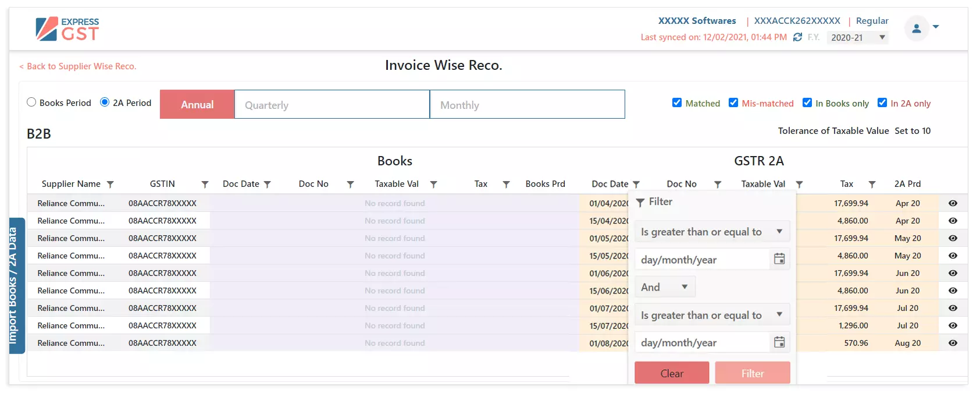Screen dimensions: 980x393
Task: Toggle the Mis-matched checkbox
Action: pyautogui.click(x=733, y=103)
